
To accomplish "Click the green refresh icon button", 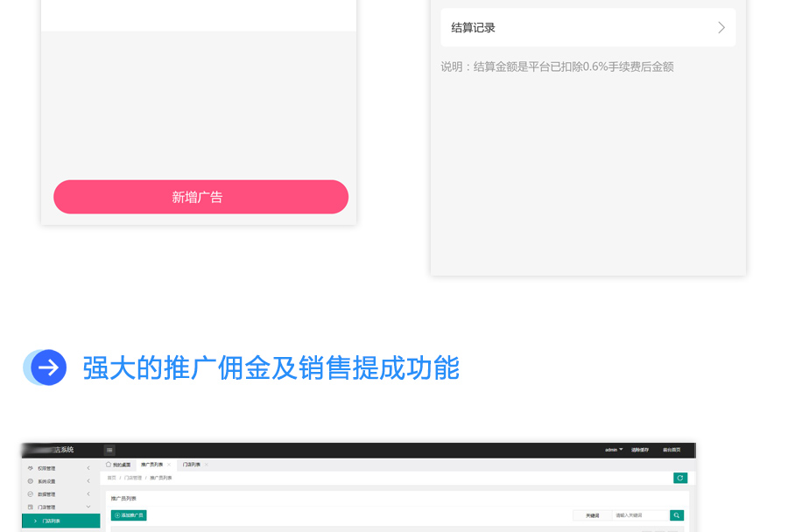I will [679, 478].
